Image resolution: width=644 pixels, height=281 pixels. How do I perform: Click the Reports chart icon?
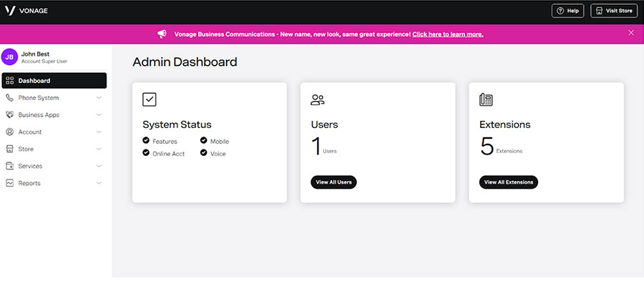point(10,183)
